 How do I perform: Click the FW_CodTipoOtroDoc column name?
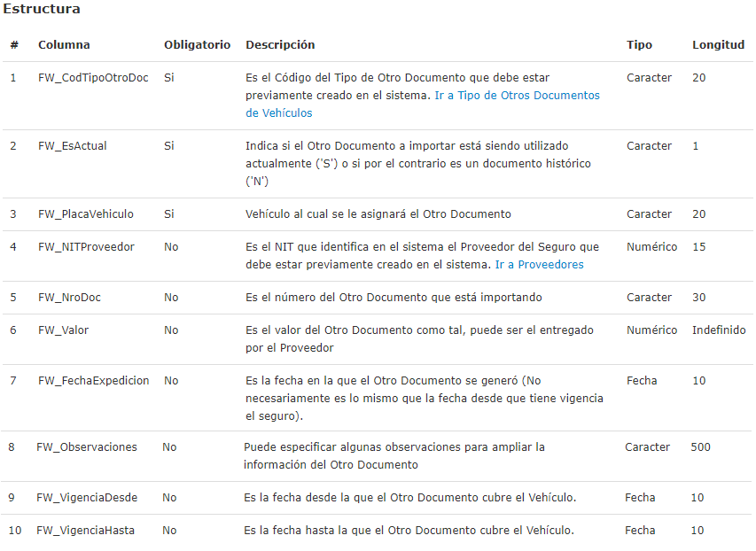click(93, 78)
